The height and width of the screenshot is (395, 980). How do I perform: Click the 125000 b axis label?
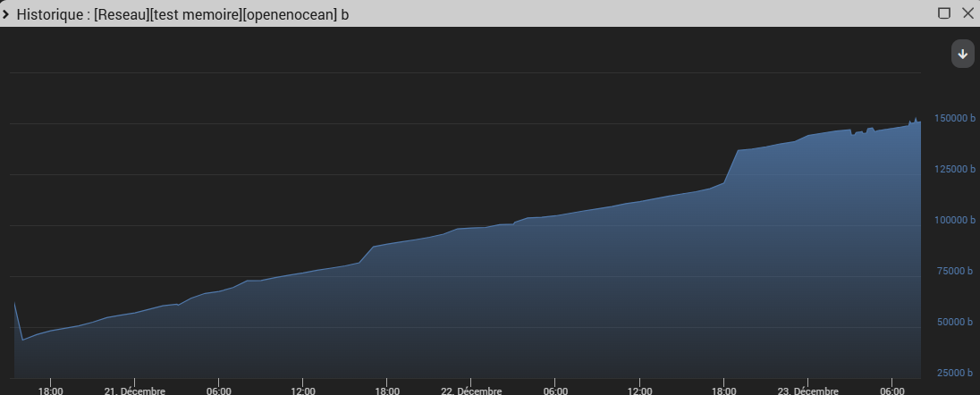point(954,170)
